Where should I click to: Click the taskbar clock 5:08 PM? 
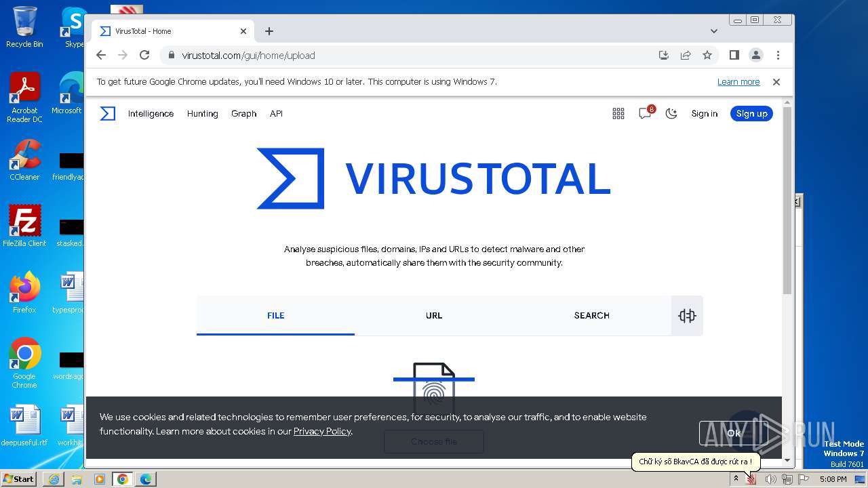coord(833,479)
